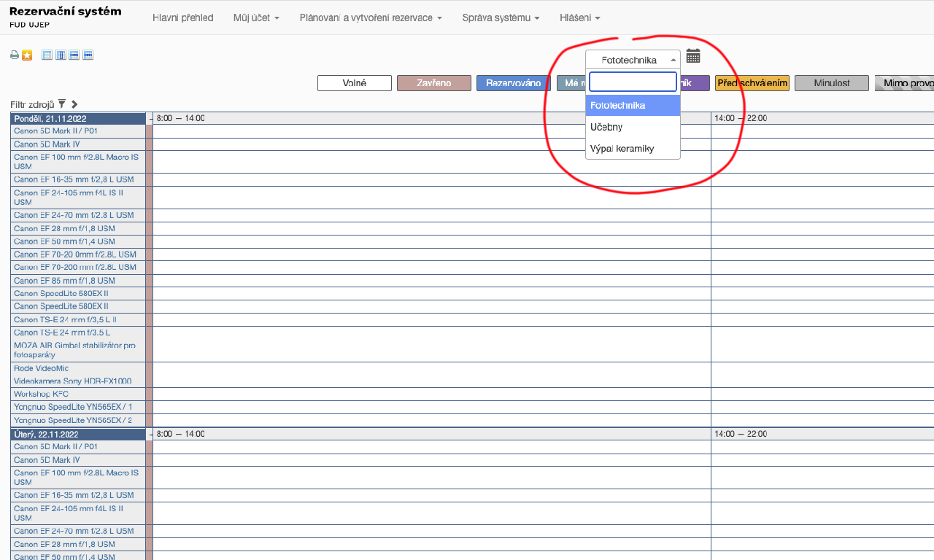Click the orange star favorite icon

(27, 55)
